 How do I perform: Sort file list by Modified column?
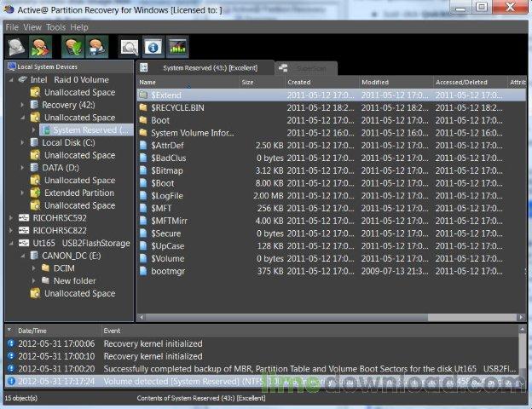396,82
